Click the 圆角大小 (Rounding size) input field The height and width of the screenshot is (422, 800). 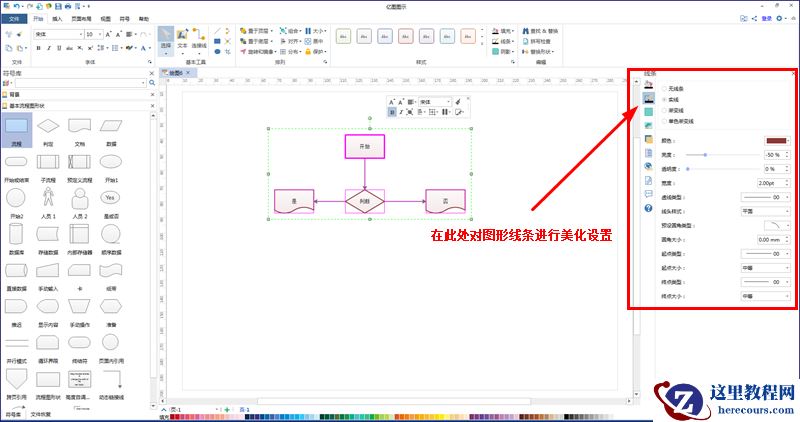click(x=773, y=239)
